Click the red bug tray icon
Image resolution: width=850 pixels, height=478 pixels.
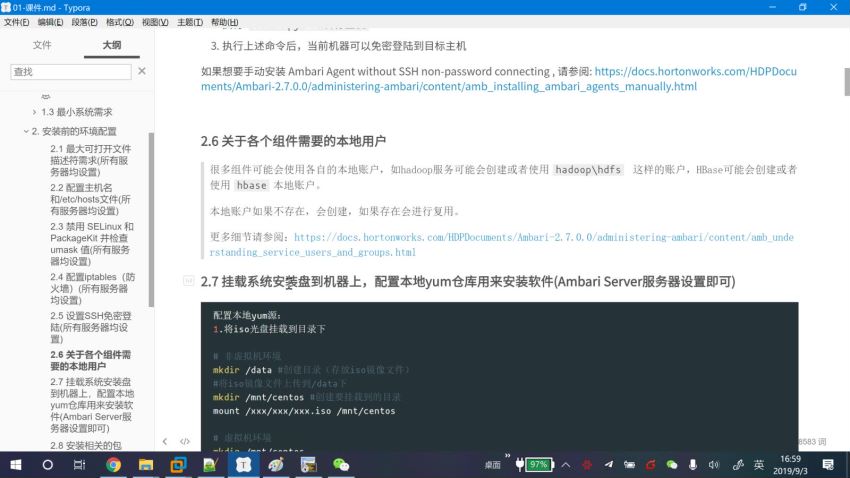point(587,465)
